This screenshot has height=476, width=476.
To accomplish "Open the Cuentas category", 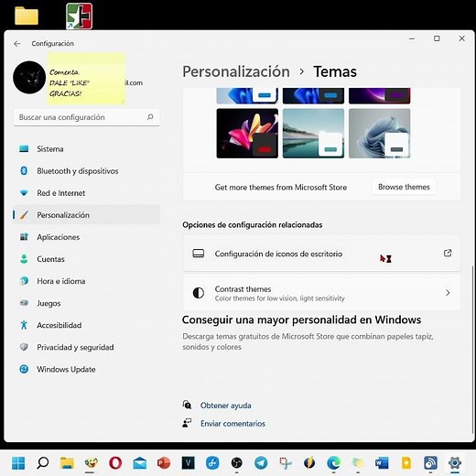I will (87, 259).
